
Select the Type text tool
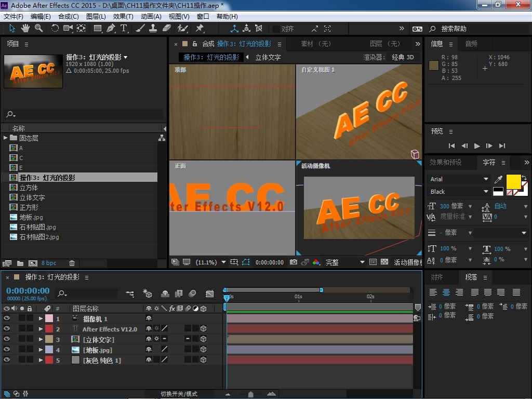(x=124, y=28)
